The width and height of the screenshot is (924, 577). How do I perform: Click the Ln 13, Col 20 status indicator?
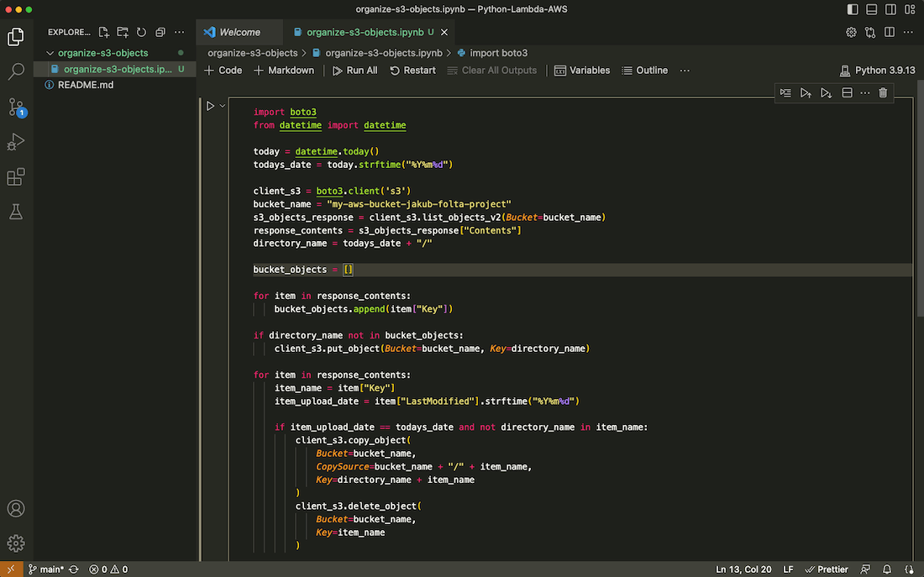[743, 569]
